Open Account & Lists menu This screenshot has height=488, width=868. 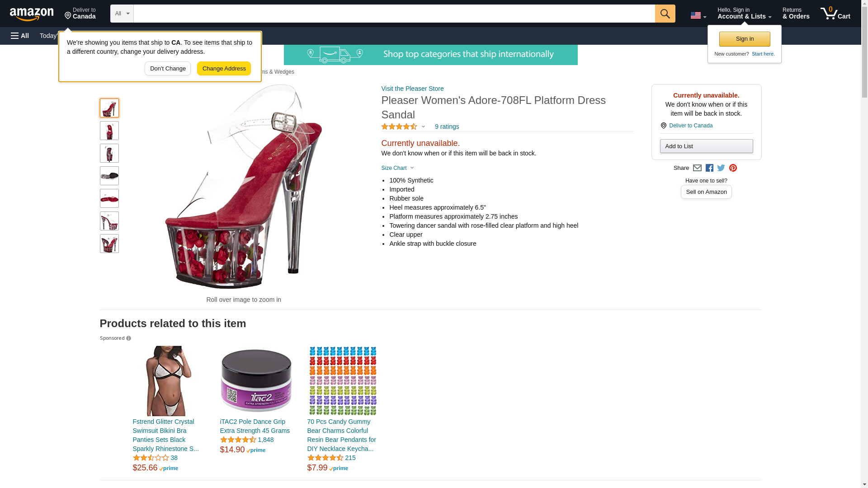click(x=744, y=14)
